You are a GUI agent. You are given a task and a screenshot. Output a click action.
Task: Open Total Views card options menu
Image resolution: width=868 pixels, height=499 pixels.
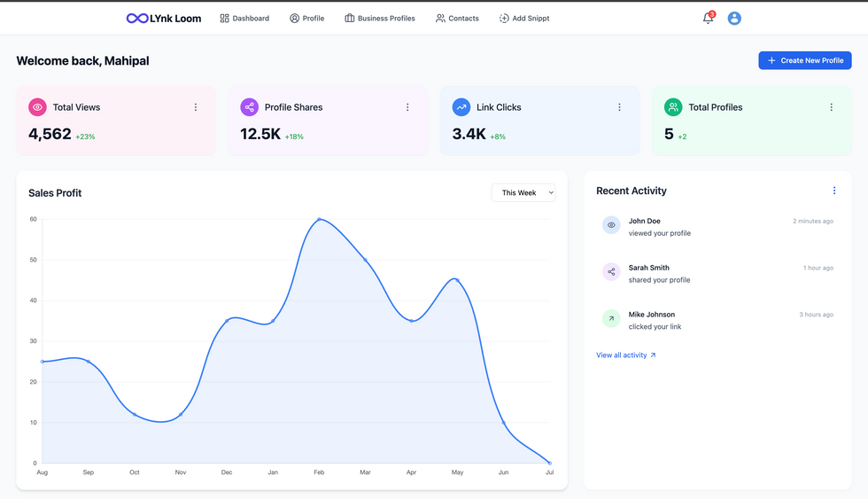[196, 107]
